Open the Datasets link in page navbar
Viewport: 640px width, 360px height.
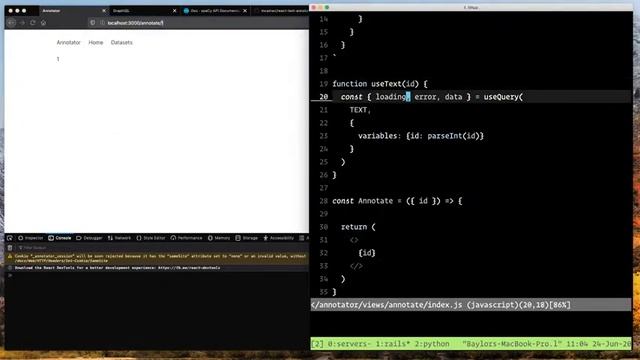click(x=122, y=42)
